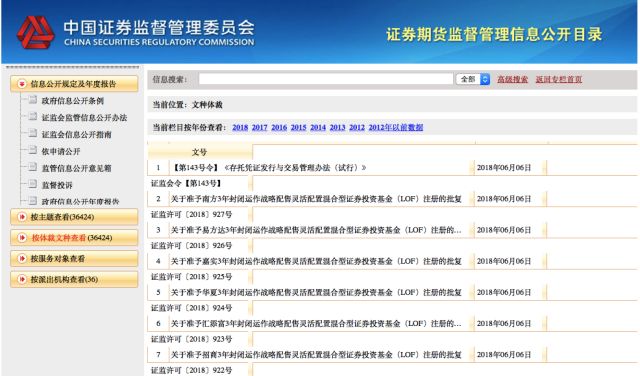Filter documents by year 2017

tap(260, 127)
